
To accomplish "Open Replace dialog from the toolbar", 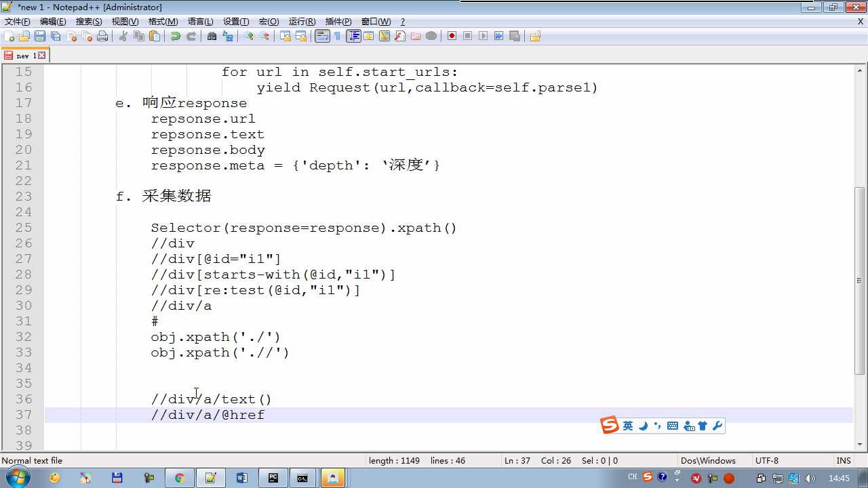I will [x=228, y=37].
